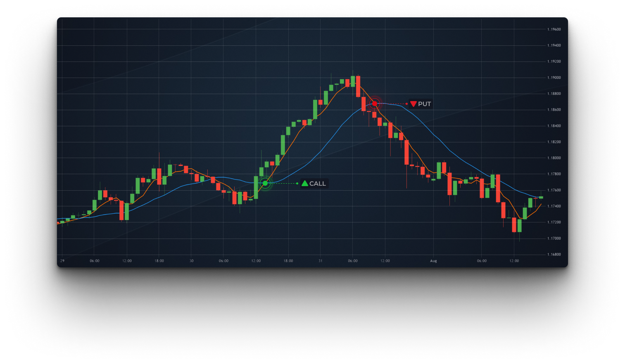625x364 pixels.
Task: Select the 30 date label on time axis
Action: pos(191,261)
